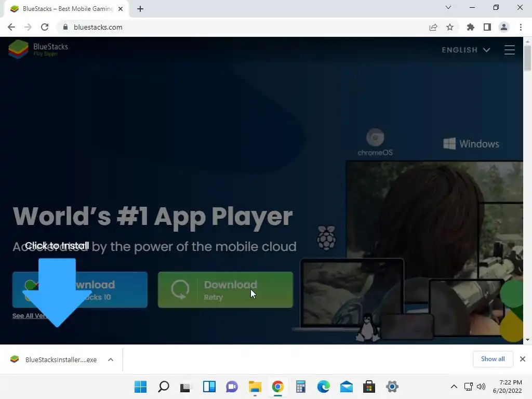This screenshot has height=399, width=532.
Task: Select the BlueStacks – Best Mobile Gaming tab
Action: (66, 9)
